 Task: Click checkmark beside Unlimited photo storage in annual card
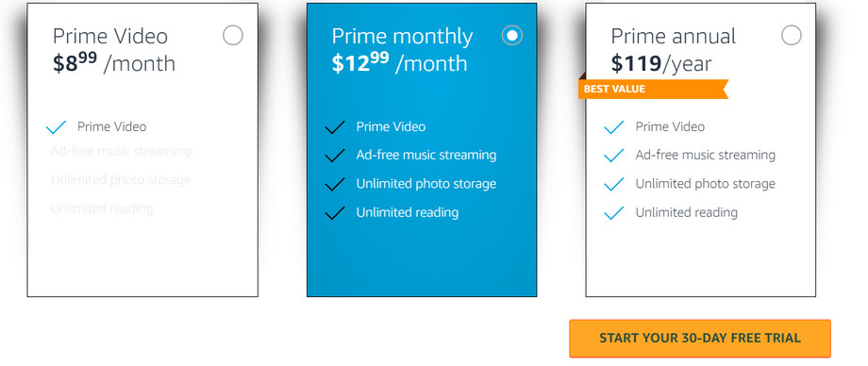[614, 184]
